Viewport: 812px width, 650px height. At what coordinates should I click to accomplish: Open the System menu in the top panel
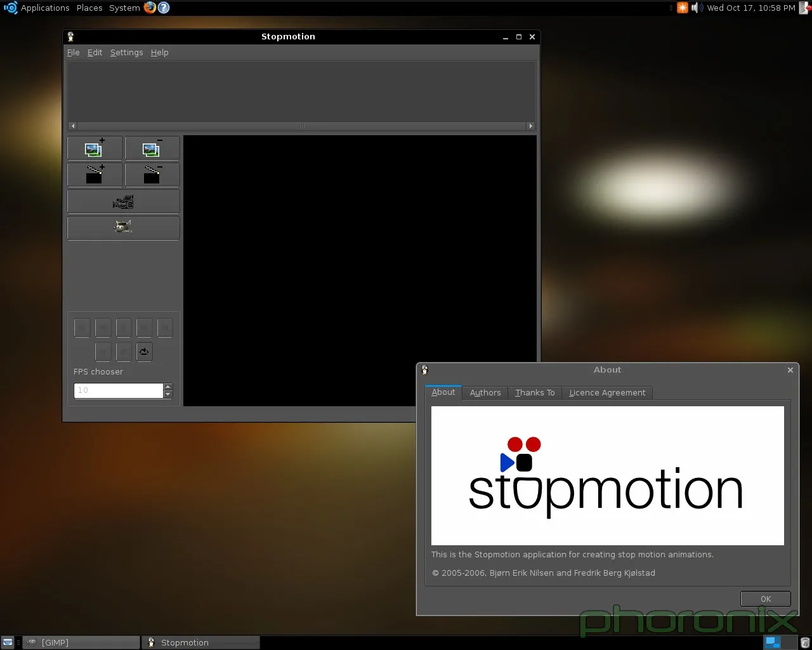pos(124,8)
